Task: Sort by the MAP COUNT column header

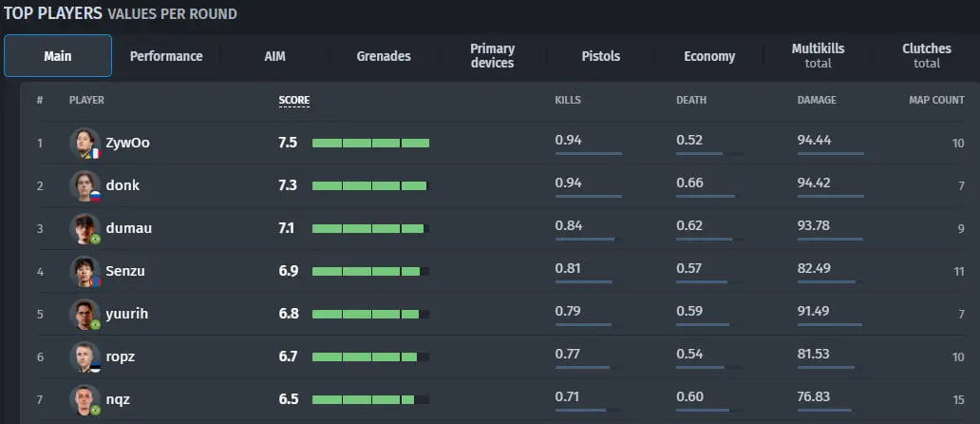Action: pos(936,100)
